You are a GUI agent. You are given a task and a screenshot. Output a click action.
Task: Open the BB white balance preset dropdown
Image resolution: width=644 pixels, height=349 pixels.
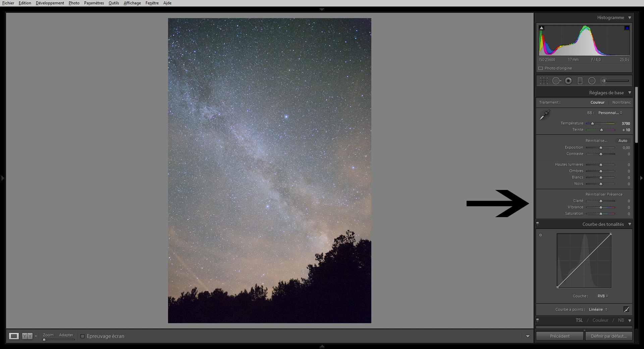[x=610, y=113]
